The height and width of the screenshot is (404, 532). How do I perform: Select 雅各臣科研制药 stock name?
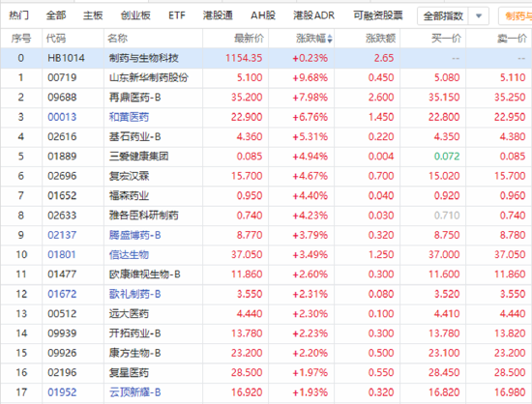point(143,216)
